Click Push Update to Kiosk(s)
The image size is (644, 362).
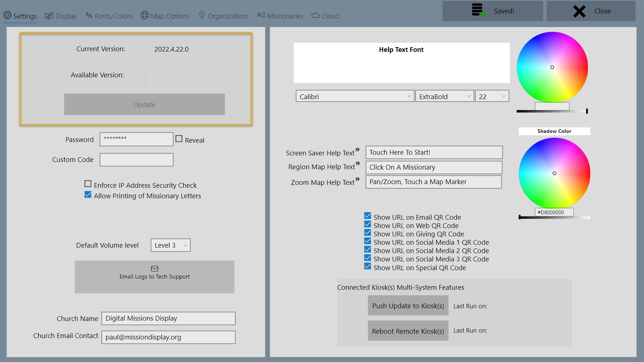[x=408, y=305]
